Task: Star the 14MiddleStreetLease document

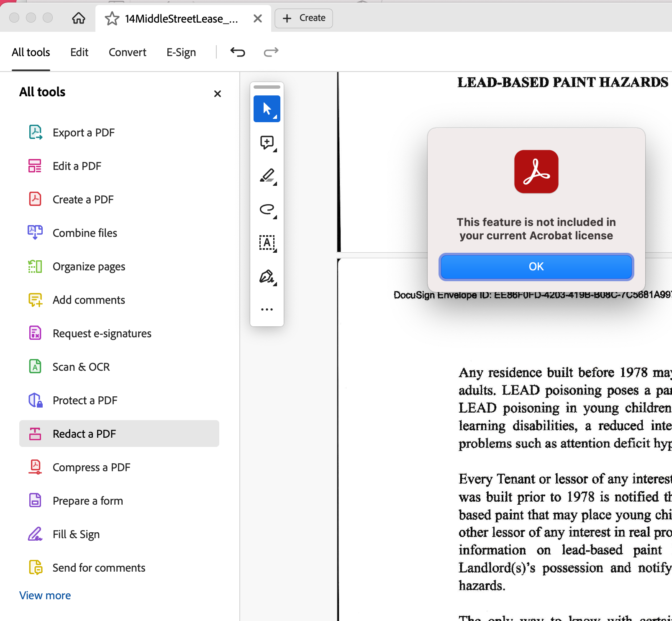Action: click(x=112, y=18)
